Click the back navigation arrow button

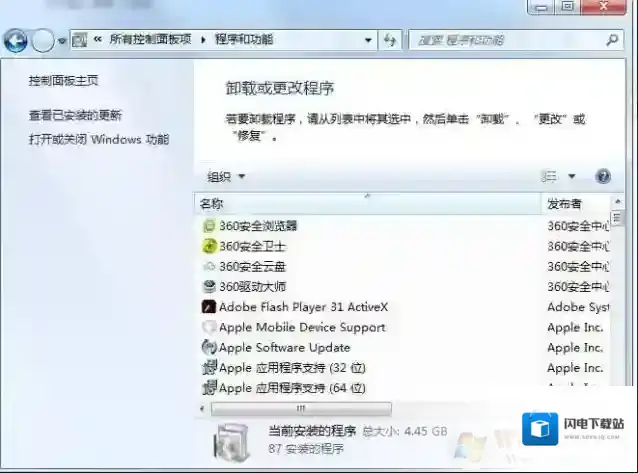pos(16,40)
